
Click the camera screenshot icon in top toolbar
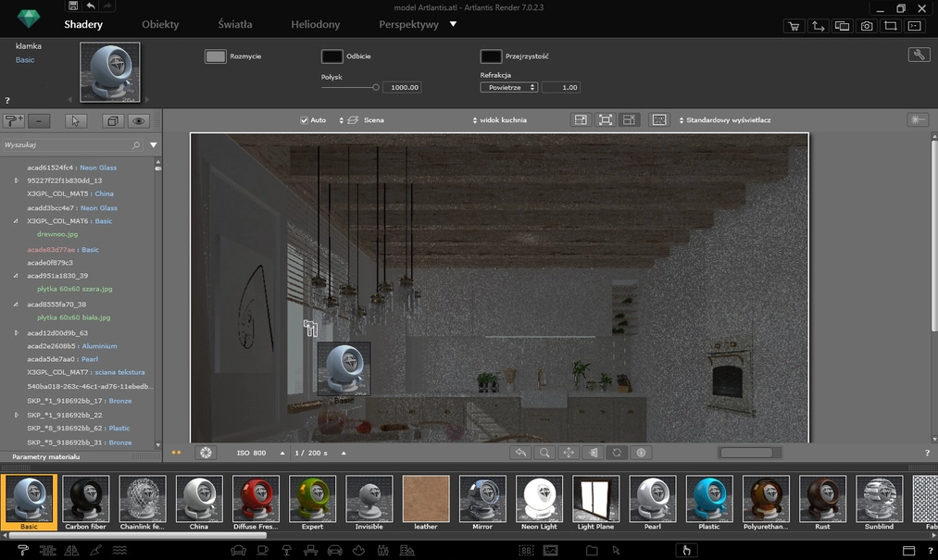pyautogui.click(x=867, y=26)
